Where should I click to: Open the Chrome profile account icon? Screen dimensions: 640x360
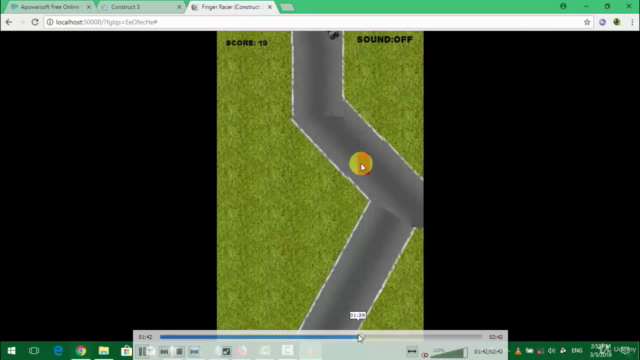(x=563, y=6)
